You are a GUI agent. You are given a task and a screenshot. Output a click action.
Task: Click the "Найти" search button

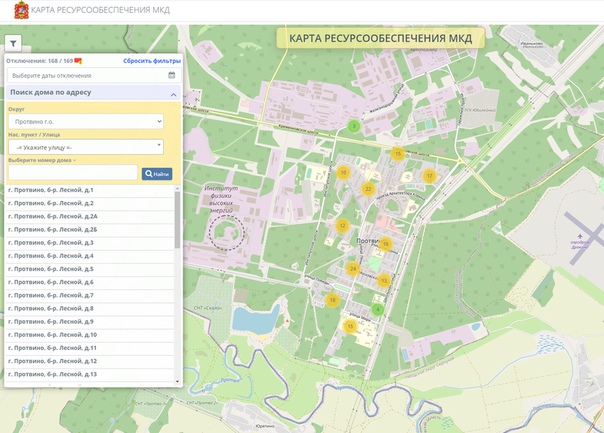click(157, 174)
